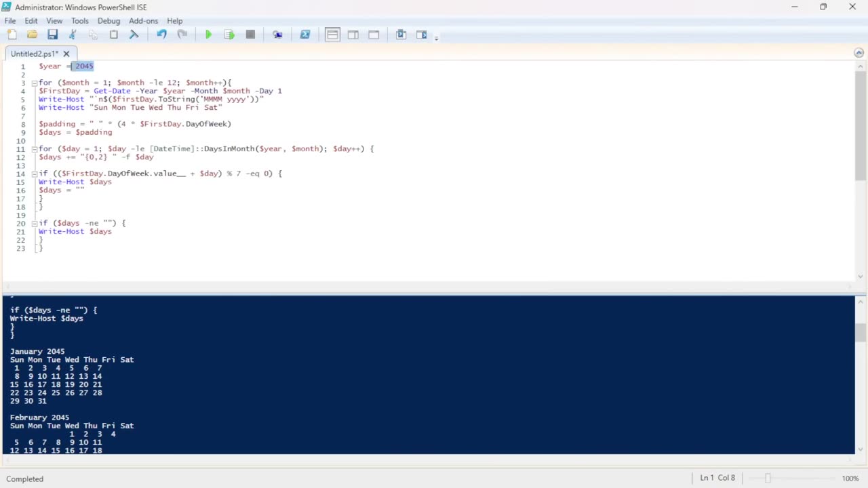Cut selection with the scissors icon
The height and width of the screenshot is (488, 868).
pyautogui.click(x=73, y=35)
